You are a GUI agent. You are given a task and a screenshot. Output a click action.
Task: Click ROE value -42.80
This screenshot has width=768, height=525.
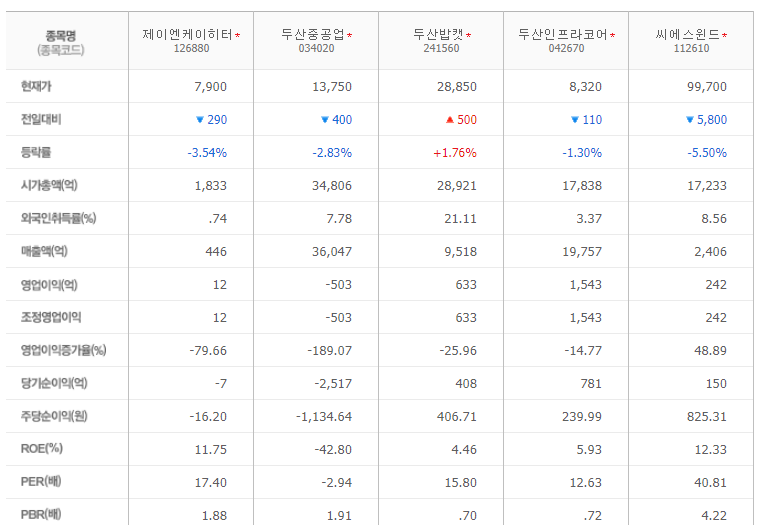[333, 450]
